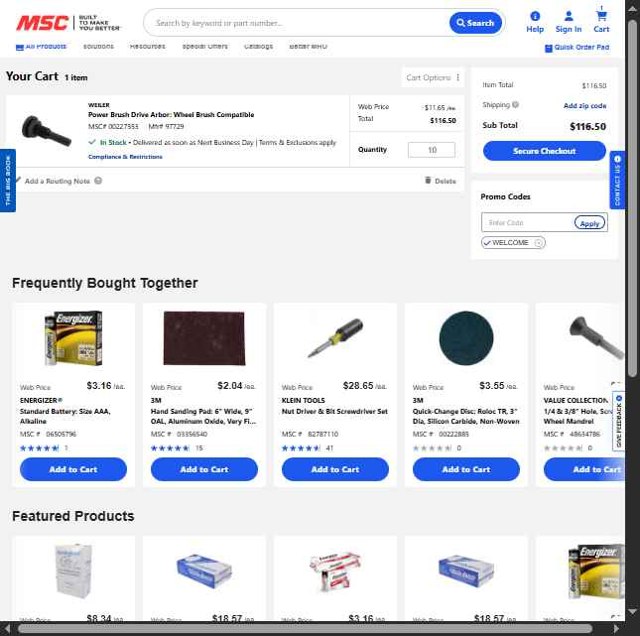Screen dimensions: 640x636
Task: Delete the Weiler item via trash icon
Action: 428,180
